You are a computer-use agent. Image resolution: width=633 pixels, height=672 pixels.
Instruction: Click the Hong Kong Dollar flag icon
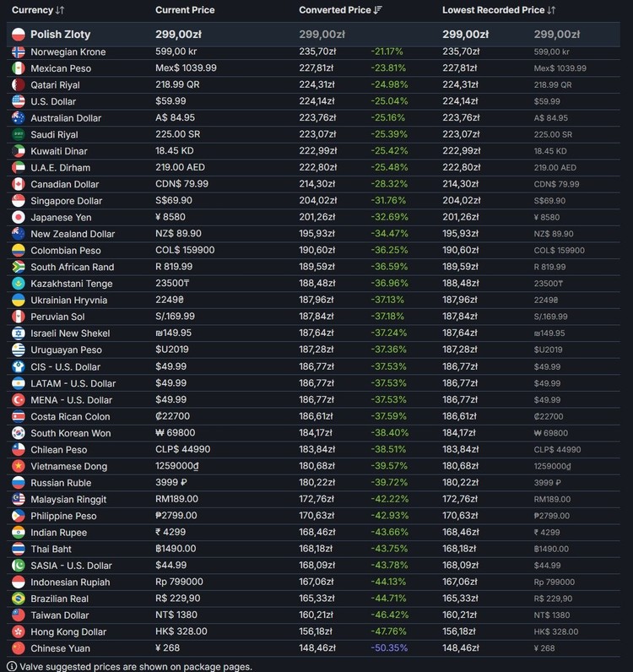(19, 631)
